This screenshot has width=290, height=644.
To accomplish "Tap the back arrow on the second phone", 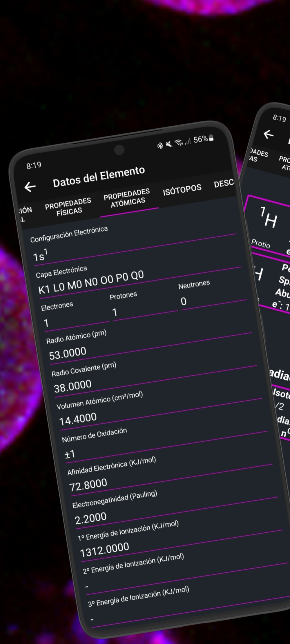I will point(268,134).
